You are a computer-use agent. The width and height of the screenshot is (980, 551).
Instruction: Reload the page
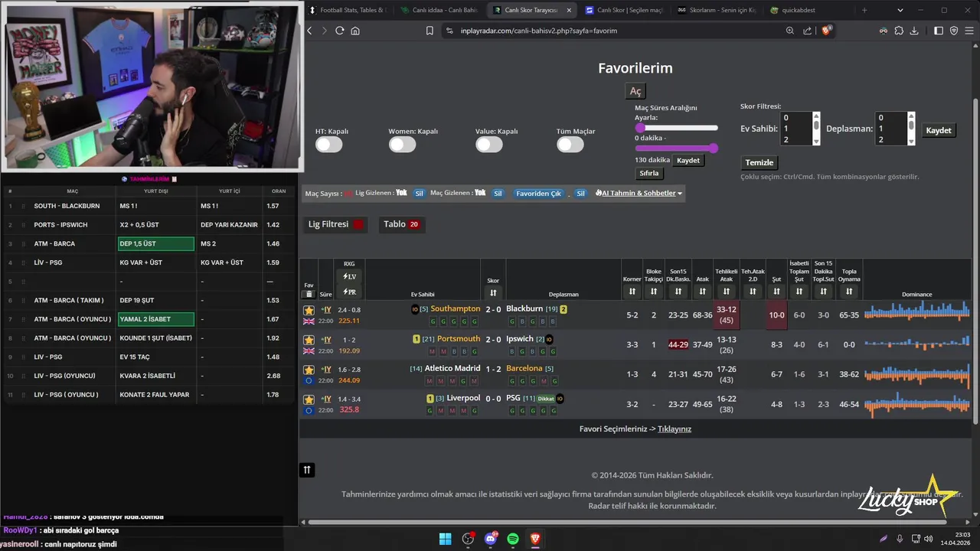(x=340, y=31)
